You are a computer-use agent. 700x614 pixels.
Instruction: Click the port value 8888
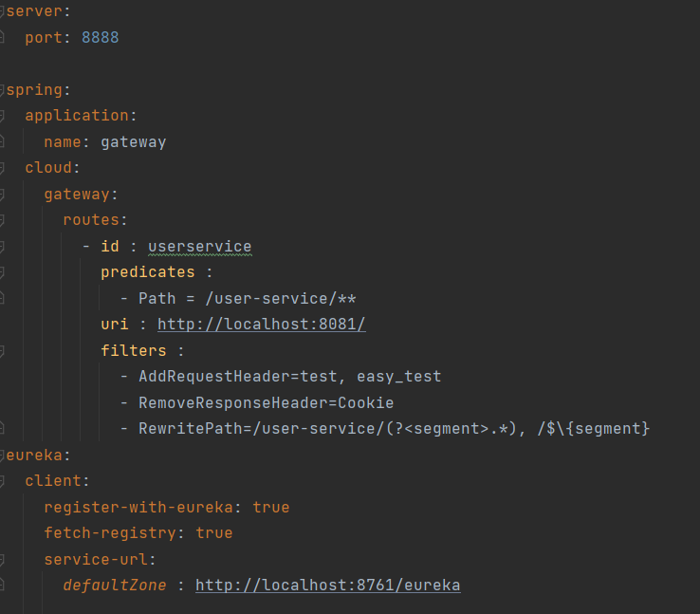[100, 38]
